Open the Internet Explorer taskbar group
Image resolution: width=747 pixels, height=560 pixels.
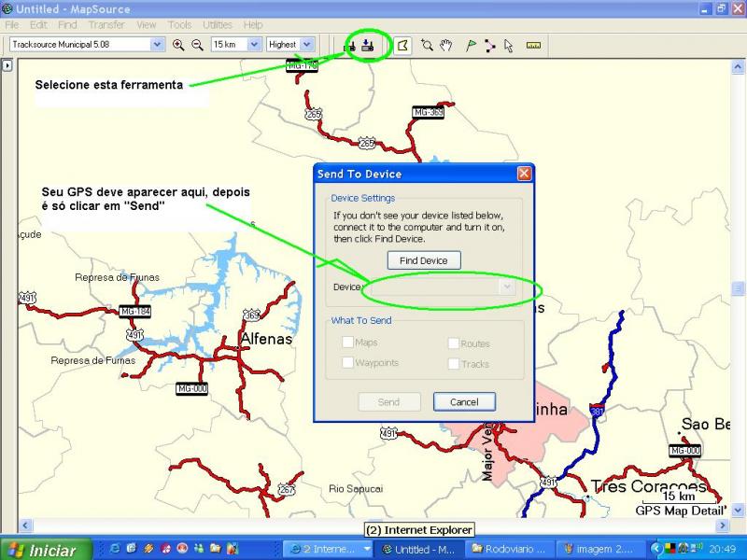click(x=330, y=549)
